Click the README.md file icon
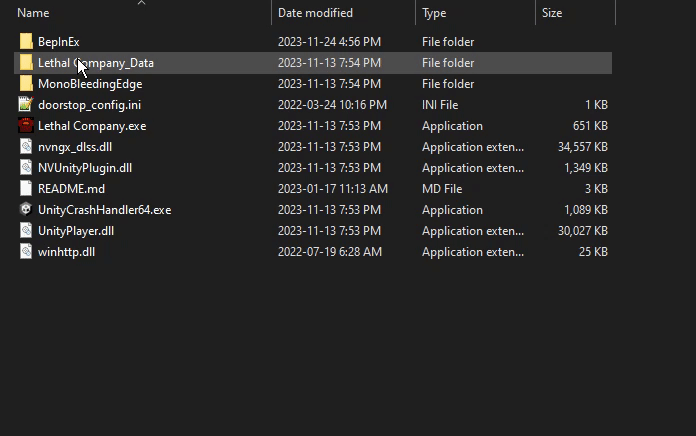The image size is (696, 436). (x=26, y=189)
